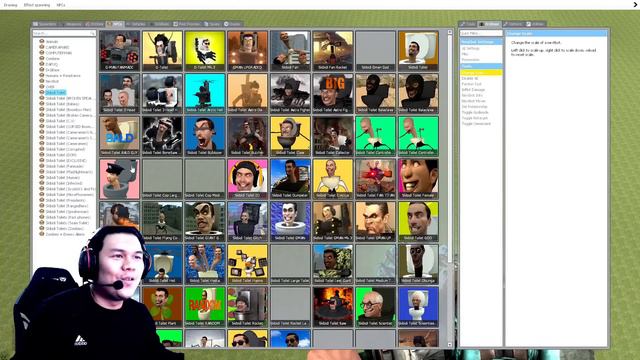Screen dimensions: 640x360
Task: Pick the Astro Heli toilet on cyan background
Action: [x=205, y=93]
